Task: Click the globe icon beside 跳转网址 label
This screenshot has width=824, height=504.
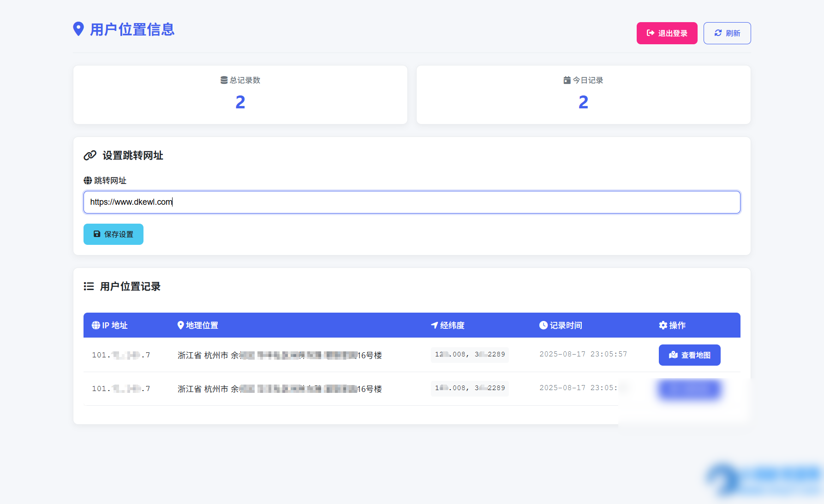Action: (x=87, y=180)
